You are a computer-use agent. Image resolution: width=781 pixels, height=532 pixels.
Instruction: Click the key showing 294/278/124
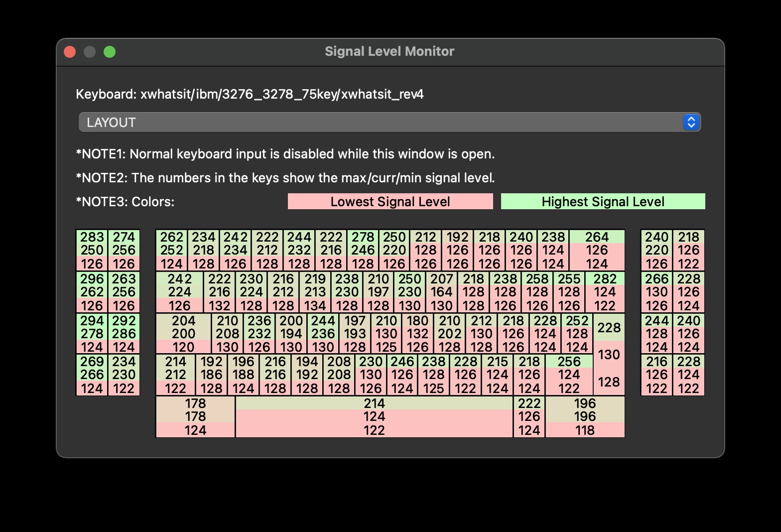click(92, 334)
